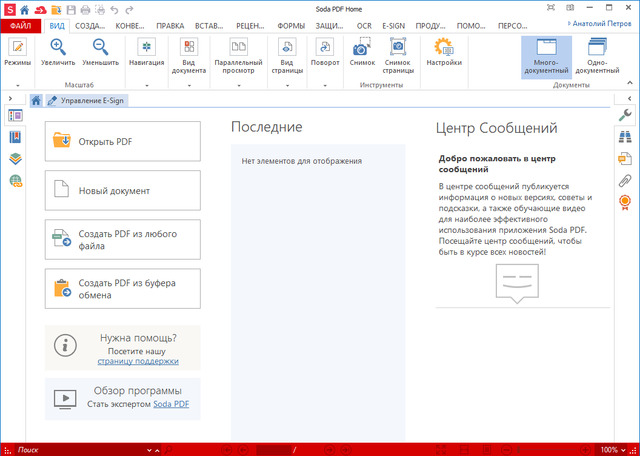Open the Настройки settings gear
The image size is (640, 456).
click(x=445, y=47)
